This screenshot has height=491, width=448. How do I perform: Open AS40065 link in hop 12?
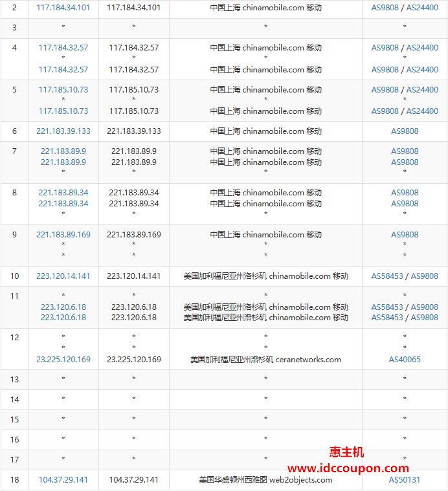[x=405, y=359]
